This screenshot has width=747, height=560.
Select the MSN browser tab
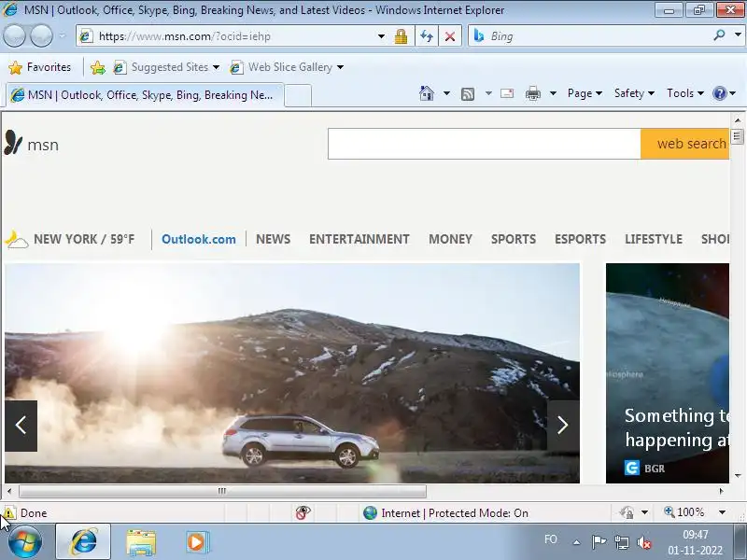click(x=145, y=95)
